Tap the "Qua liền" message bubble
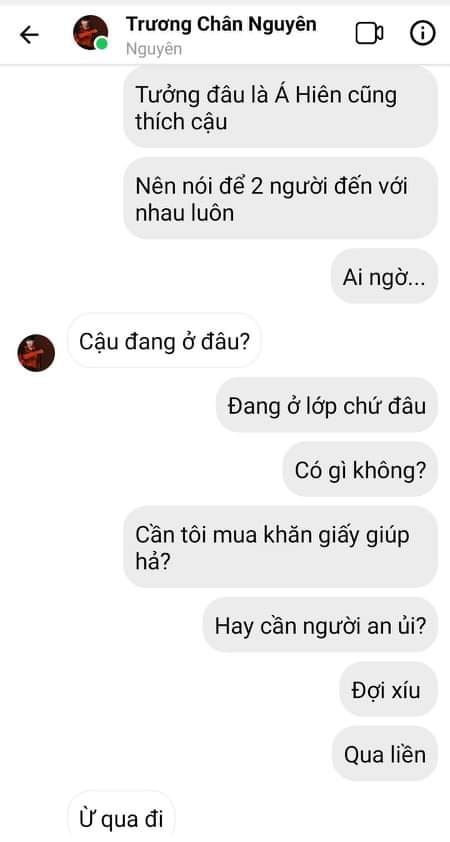 click(x=384, y=754)
